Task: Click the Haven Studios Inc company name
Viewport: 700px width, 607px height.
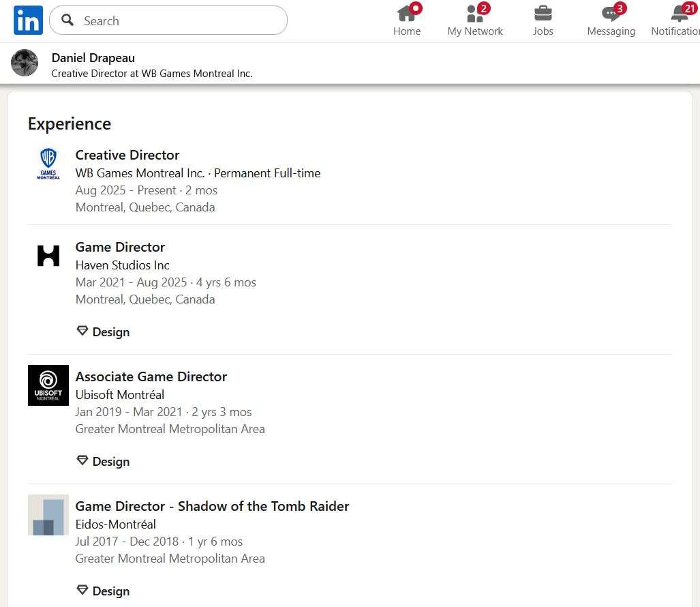Action: coord(122,265)
